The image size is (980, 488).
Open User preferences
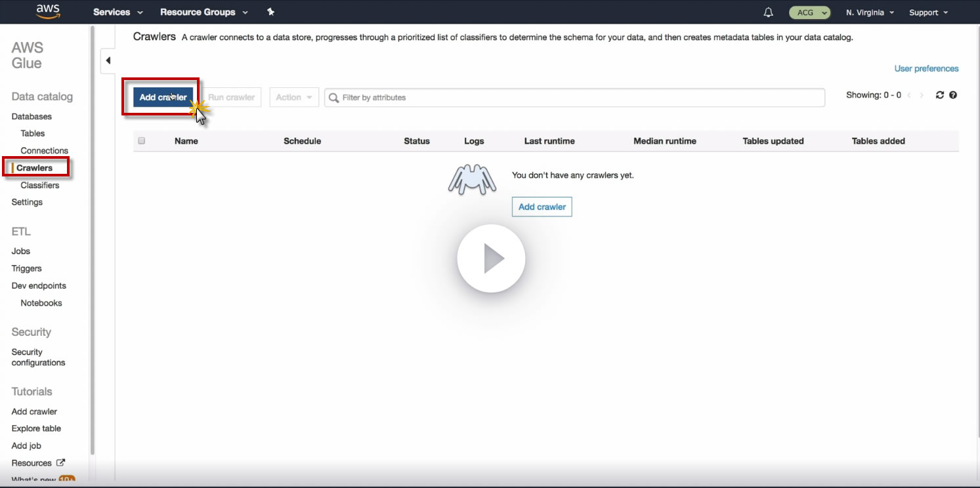926,69
